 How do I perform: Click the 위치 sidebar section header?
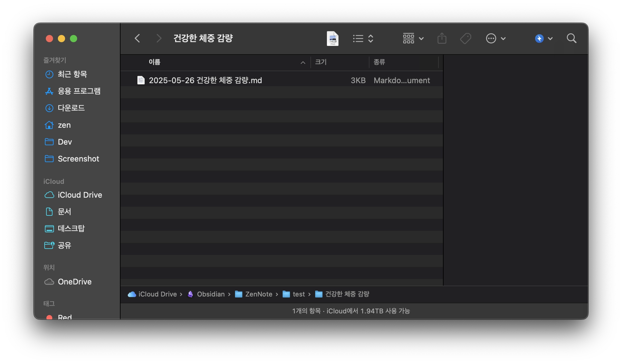pyautogui.click(x=49, y=267)
